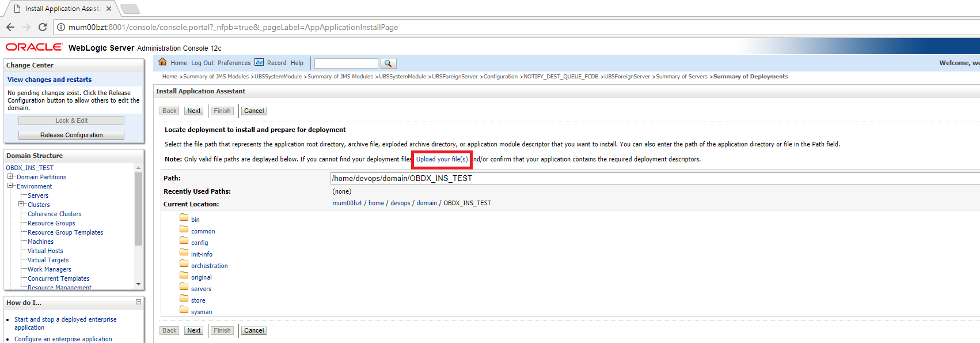Click devops in Current Location path
This screenshot has height=343, width=980.
coord(400,203)
